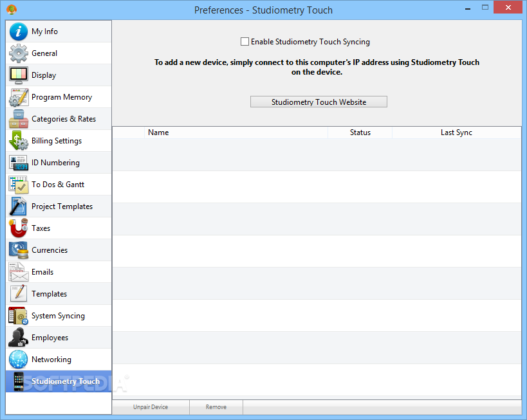This screenshot has width=527, height=420.
Task: Open the Studiometry Touch Website button
Action: tap(319, 102)
